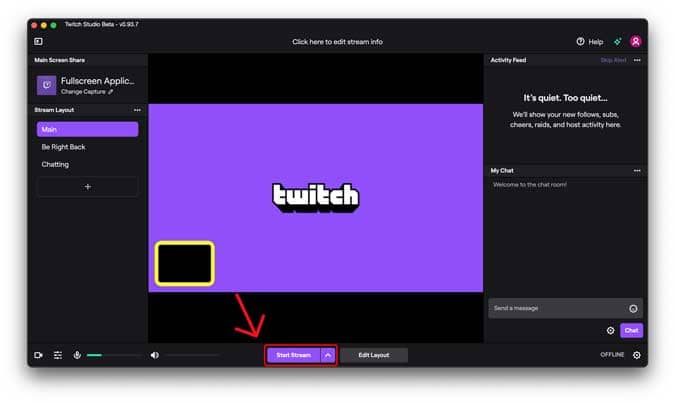The image size is (675, 403).
Task: Select the Be Right Back layout
Action: pyautogui.click(x=63, y=147)
